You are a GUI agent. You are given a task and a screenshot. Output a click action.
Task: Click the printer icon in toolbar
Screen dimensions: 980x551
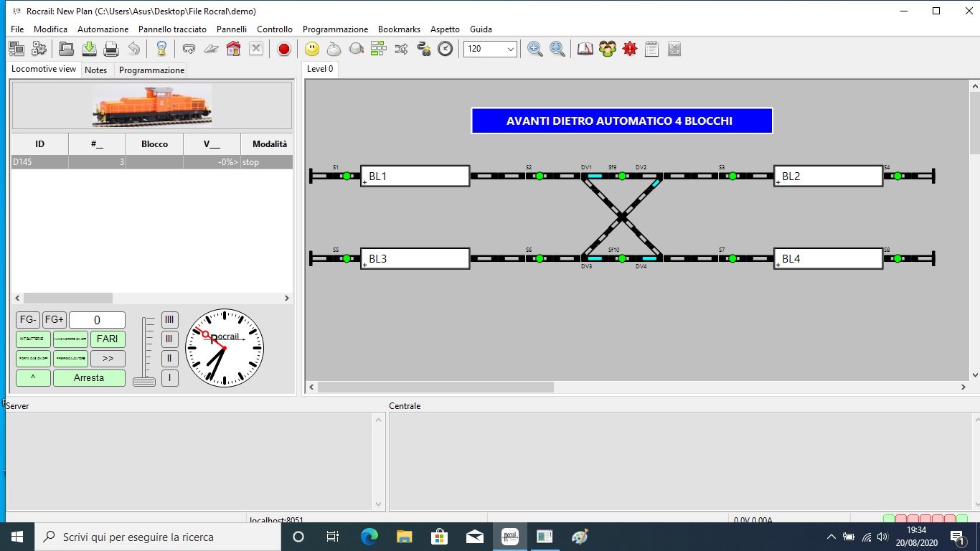point(111,49)
